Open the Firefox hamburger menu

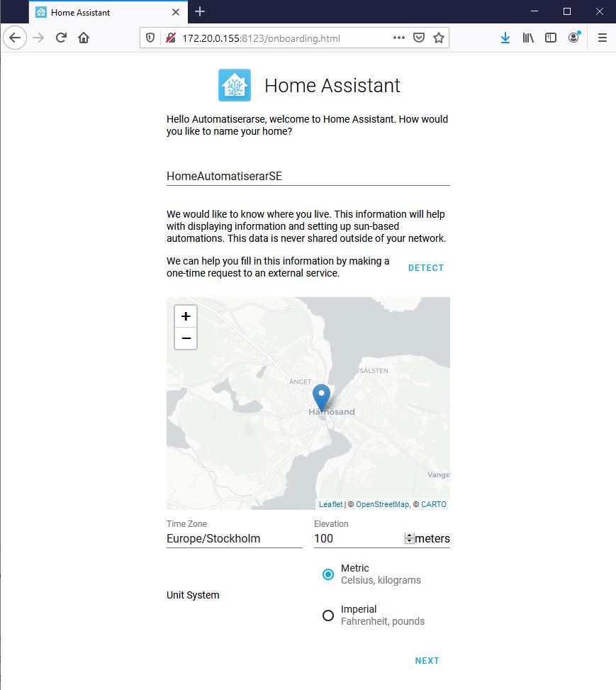(603, 38)
